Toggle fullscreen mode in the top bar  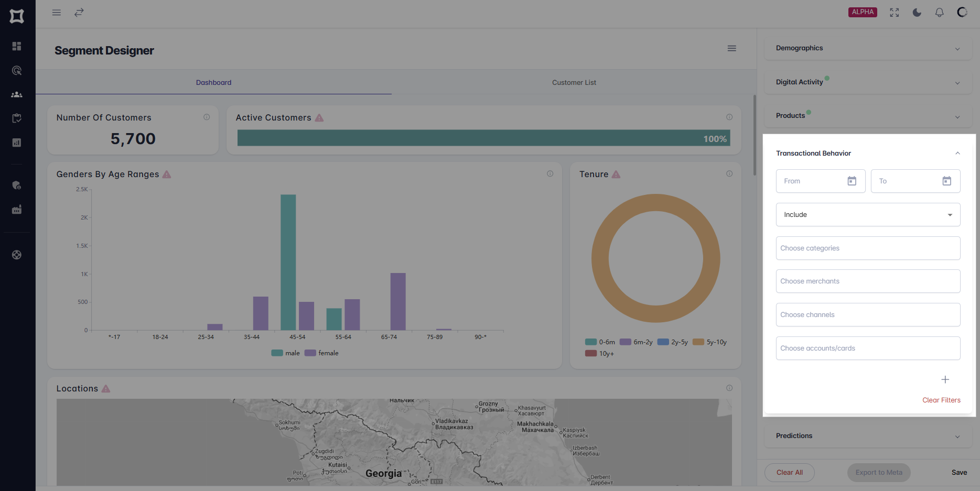point(894,12)
